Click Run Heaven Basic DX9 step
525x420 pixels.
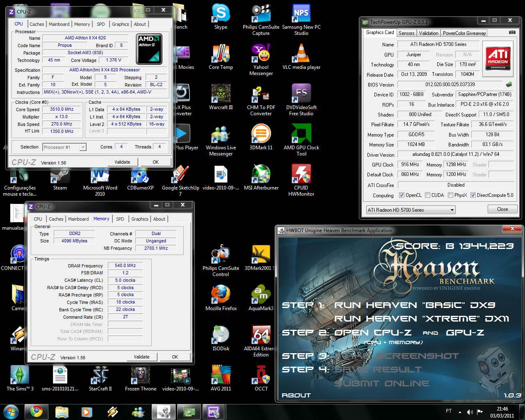point(415,305)
